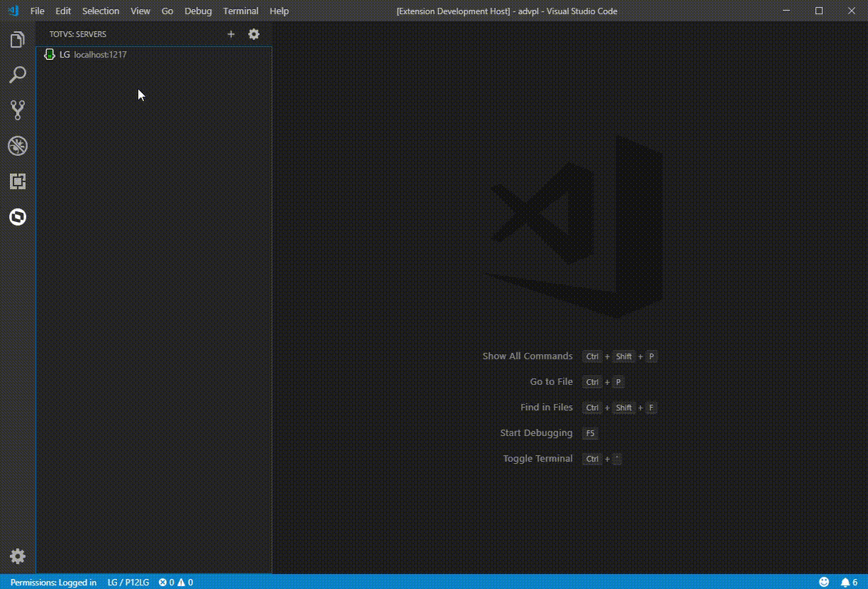Screen dimensions: 868x589
Task: Open the Terminal menu
Action: pyautogui.click(x=241, y=11)
